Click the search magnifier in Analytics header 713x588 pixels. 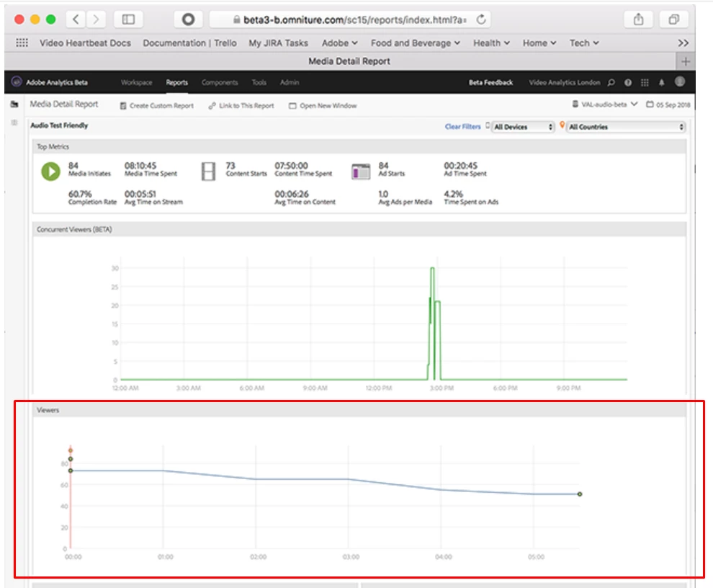[x=611, y=82]
